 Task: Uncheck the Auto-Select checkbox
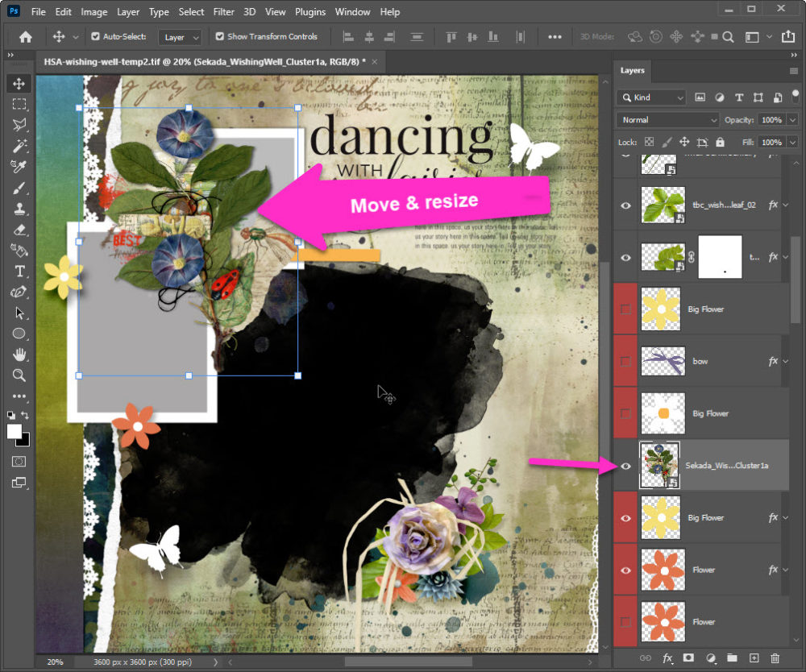pyautogui.click(x=96, y=37)
